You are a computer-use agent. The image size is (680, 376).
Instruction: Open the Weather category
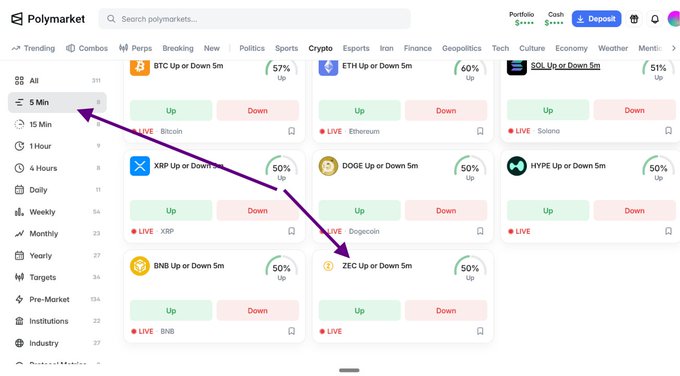click(x=613, y=48)
